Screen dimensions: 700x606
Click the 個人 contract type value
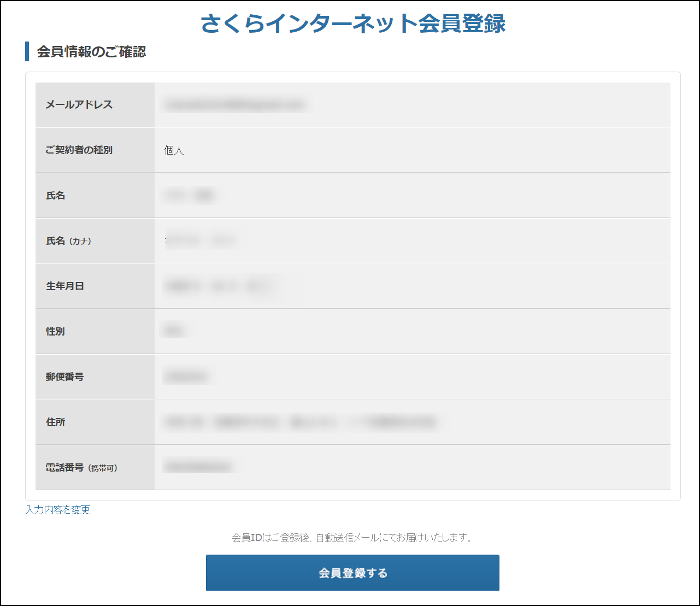(x=174, y=150)
